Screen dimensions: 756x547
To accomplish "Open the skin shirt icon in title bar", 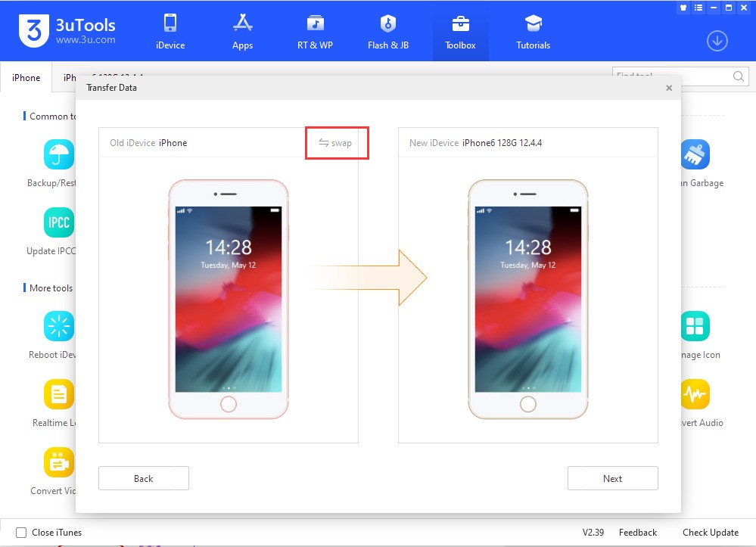I will (x=683, y=8).
